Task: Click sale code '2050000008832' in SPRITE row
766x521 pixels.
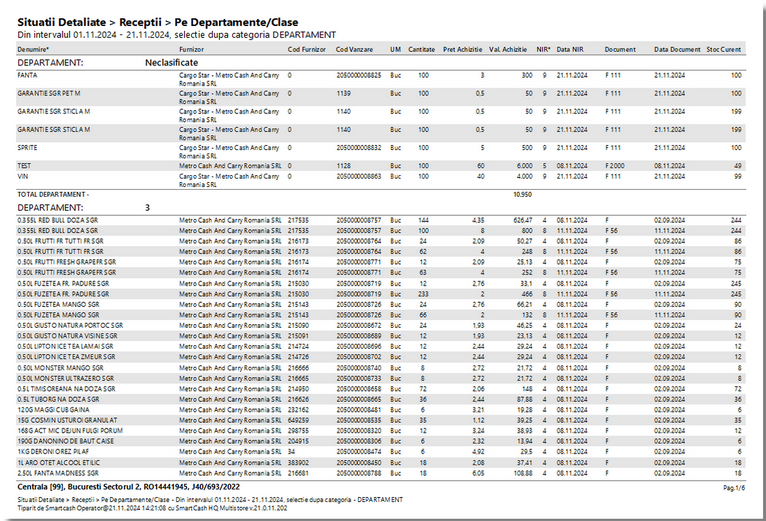Action: [x=359, y=148]
